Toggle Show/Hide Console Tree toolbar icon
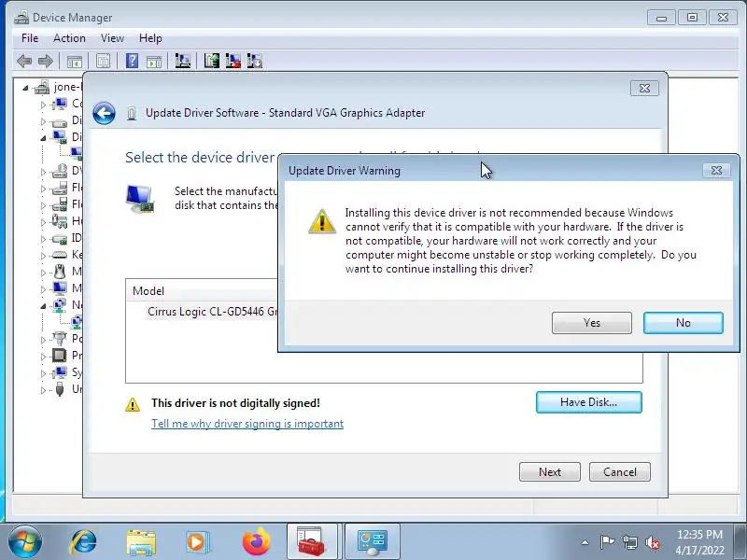This screenshot has width=747, height=560. tap(75, 61)
